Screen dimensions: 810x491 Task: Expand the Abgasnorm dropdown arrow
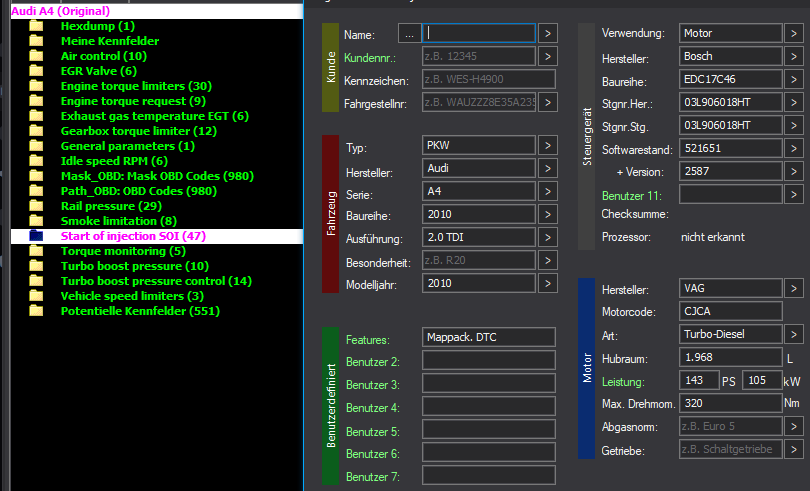click(794, 426)
